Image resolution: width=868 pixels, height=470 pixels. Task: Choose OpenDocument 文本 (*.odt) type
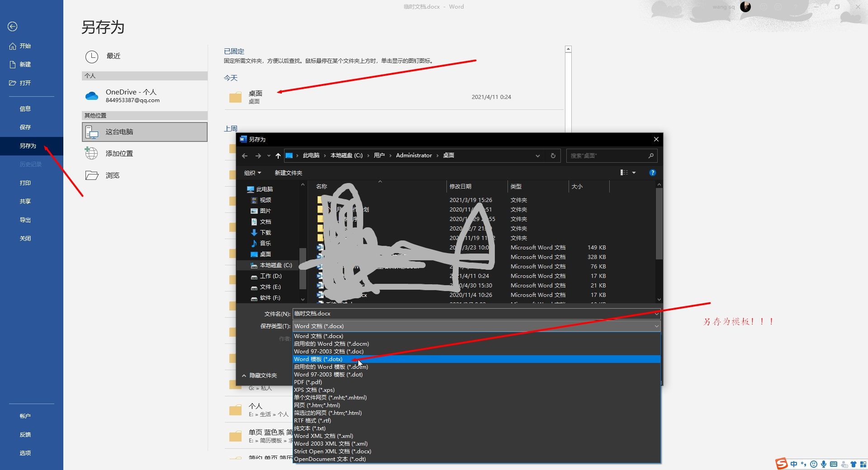477,459
